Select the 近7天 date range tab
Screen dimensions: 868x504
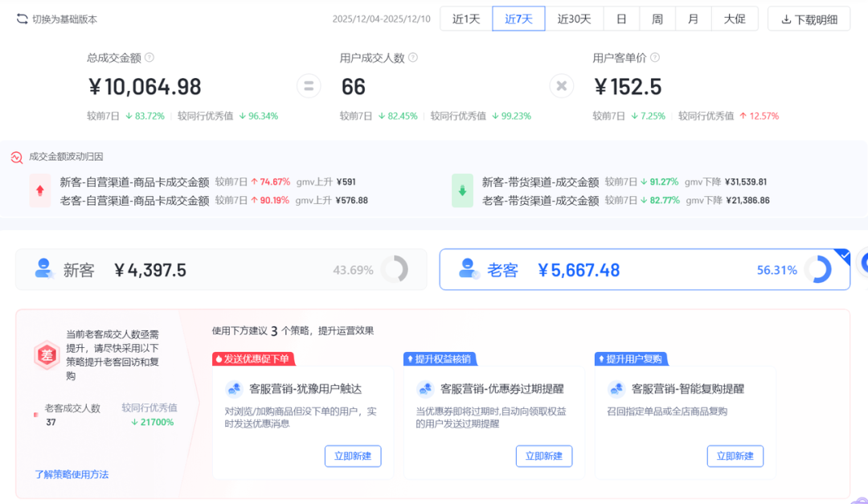(x=518, y=18)
